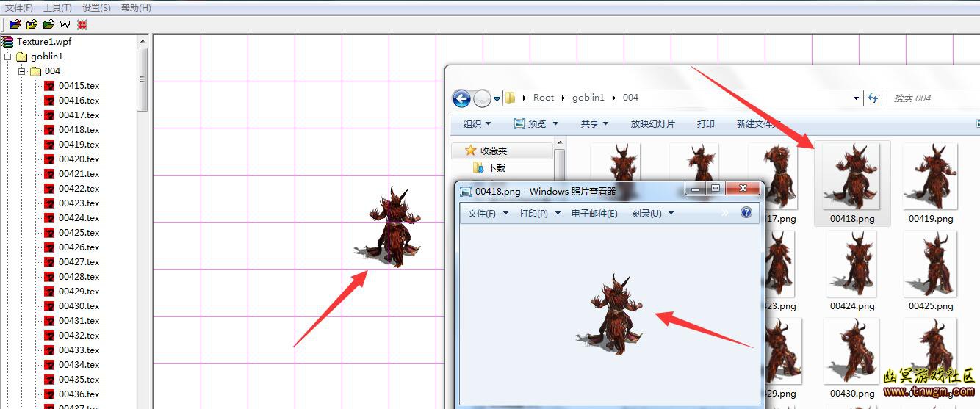Click the Favorites star icon in sidebar

pyautogui.click(x=470, y=150)
